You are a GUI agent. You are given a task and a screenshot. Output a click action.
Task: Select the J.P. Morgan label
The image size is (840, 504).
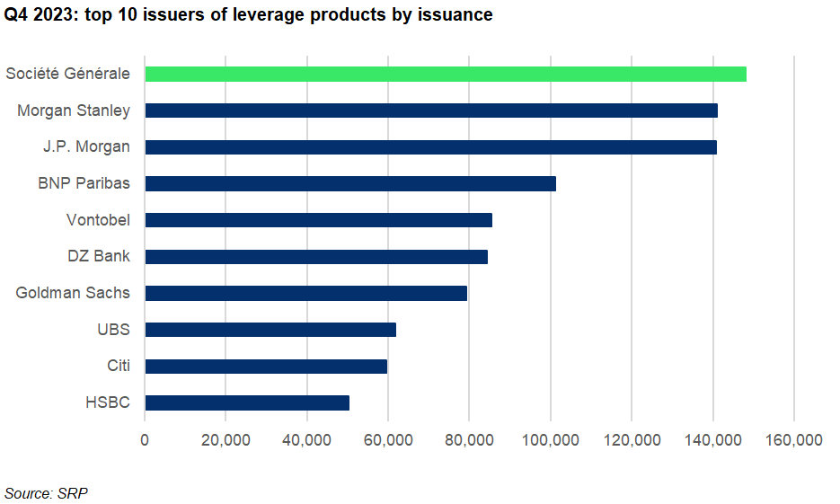86,146
